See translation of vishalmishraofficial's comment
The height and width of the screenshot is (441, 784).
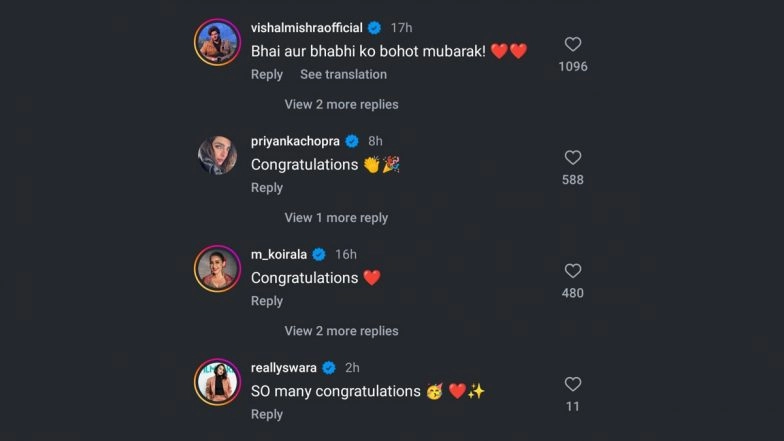(x=343, y=74)
